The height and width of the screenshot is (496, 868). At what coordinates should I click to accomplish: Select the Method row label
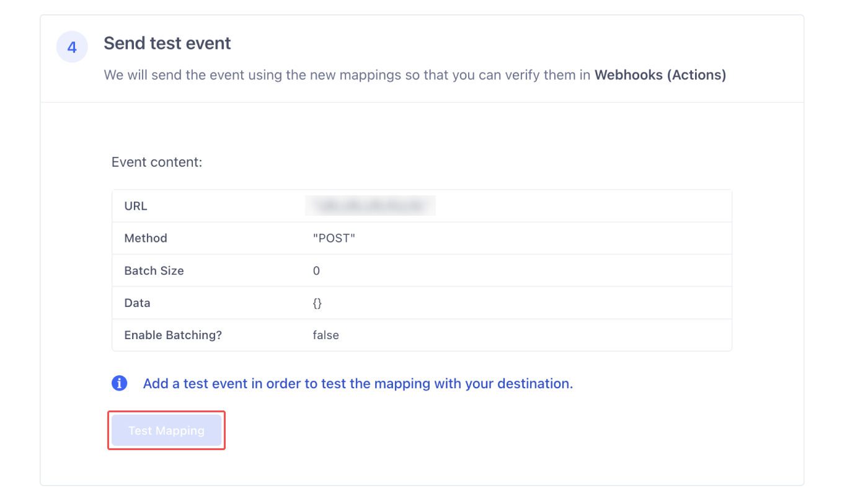[x=146, y=238]
